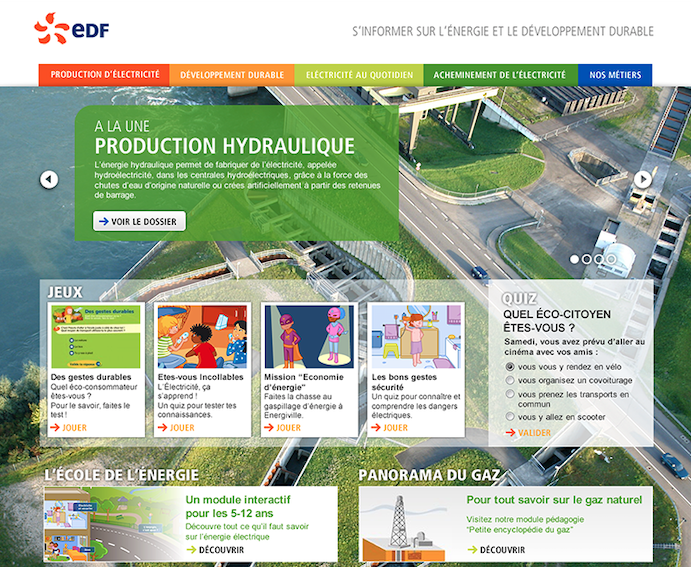Select 'vous prenez les transports en commun' option
The width and height of the screenshot is (691, 567).
[x=510, y=394]
